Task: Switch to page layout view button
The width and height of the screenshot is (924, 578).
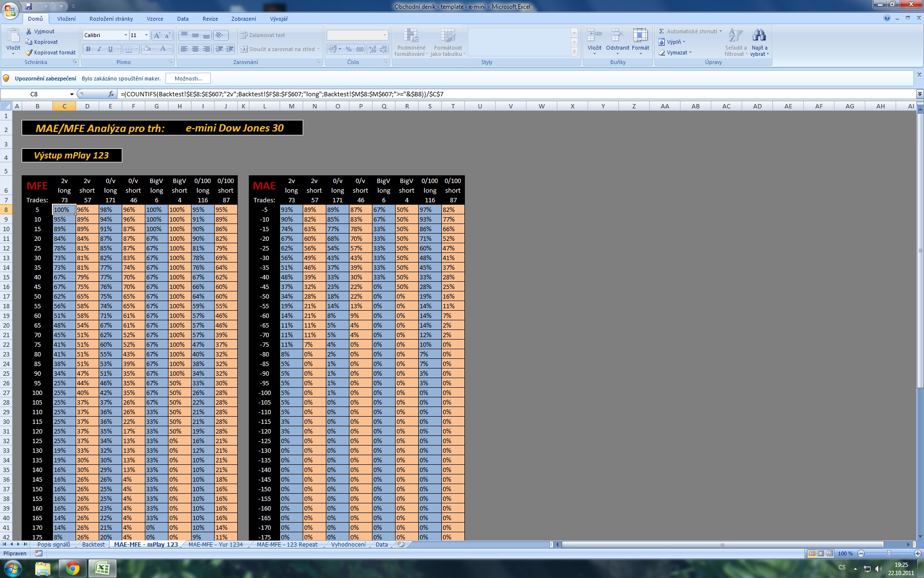Action: click(x=821, y=553)
